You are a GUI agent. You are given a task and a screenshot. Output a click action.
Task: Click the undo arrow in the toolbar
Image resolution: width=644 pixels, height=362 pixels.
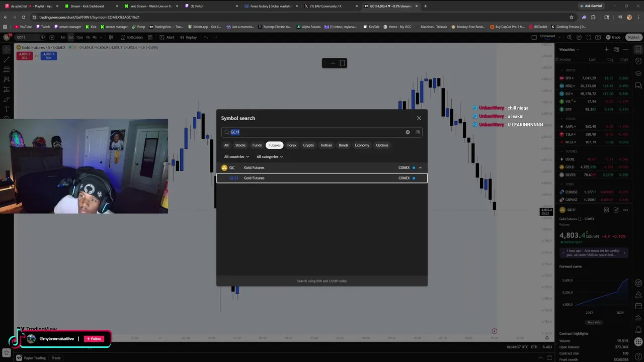(x=206, y=37)
